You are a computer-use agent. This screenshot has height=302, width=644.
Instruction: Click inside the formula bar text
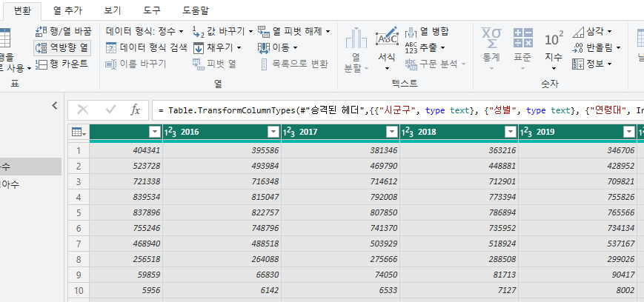pos(397,110)
